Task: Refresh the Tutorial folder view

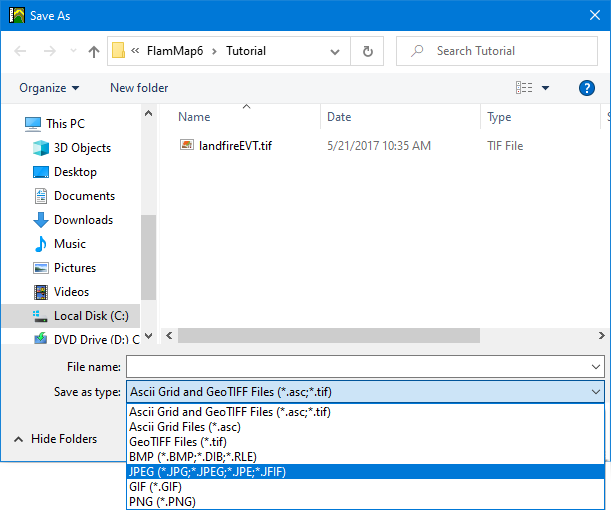Action: point(367,51)
